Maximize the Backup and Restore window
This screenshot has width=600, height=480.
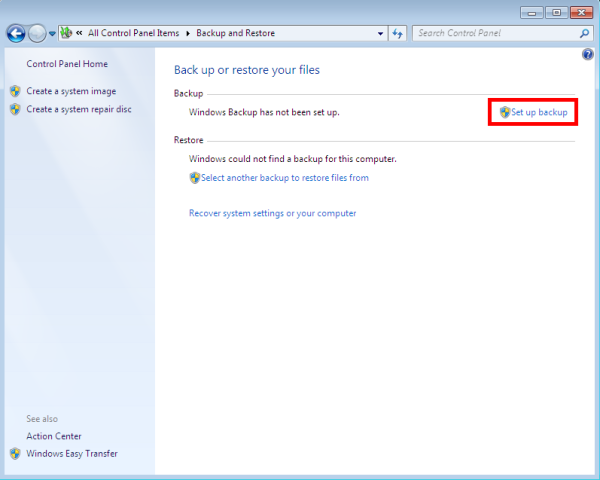click(556, 13)
